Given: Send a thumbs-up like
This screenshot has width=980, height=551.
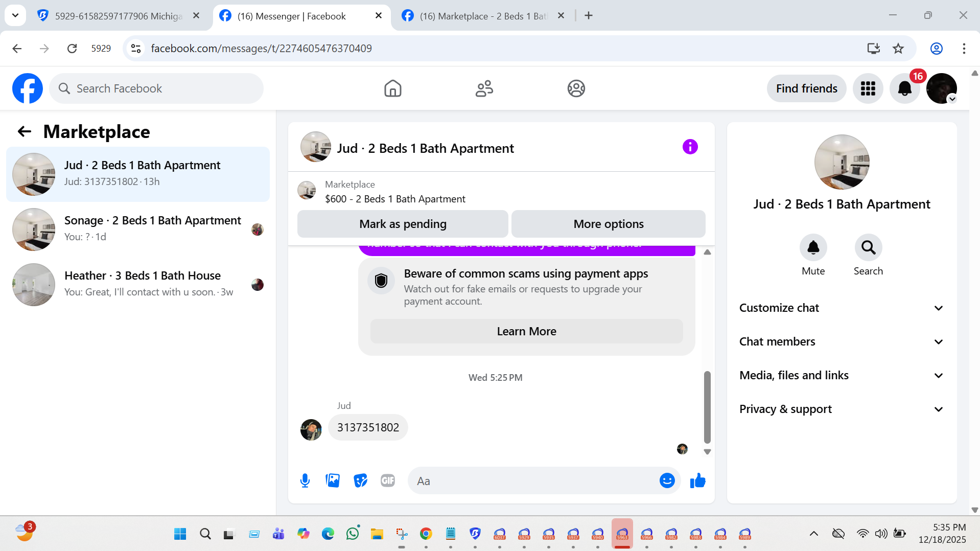Looking at the screenshot, I should point(697,480).
